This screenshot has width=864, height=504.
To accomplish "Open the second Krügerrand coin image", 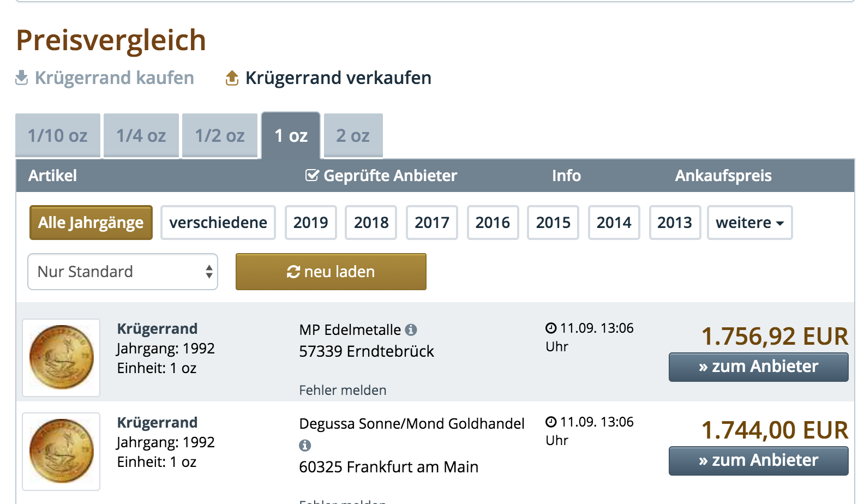I will 61,452.
